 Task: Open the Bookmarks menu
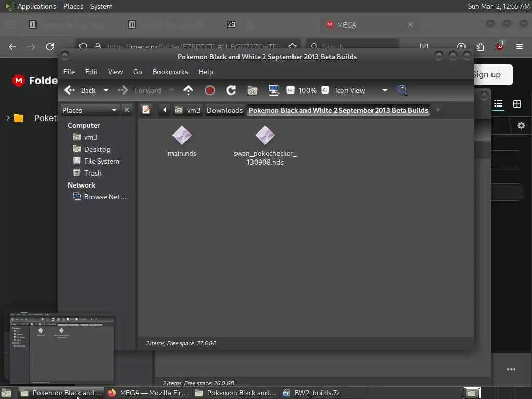tap(170, 72)
